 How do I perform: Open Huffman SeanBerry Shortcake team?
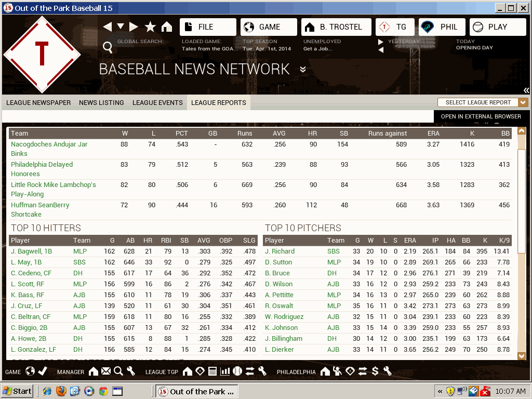(x=40, y=210)
